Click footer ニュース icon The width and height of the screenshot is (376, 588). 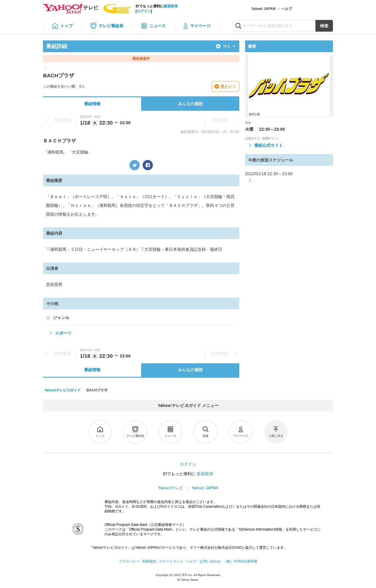tap(170, 432)
